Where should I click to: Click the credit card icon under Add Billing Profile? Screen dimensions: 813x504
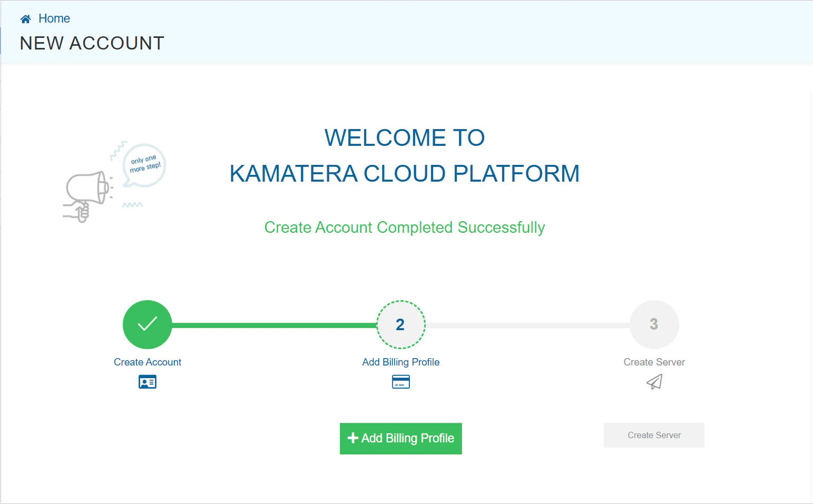click(x=401, y=382)
